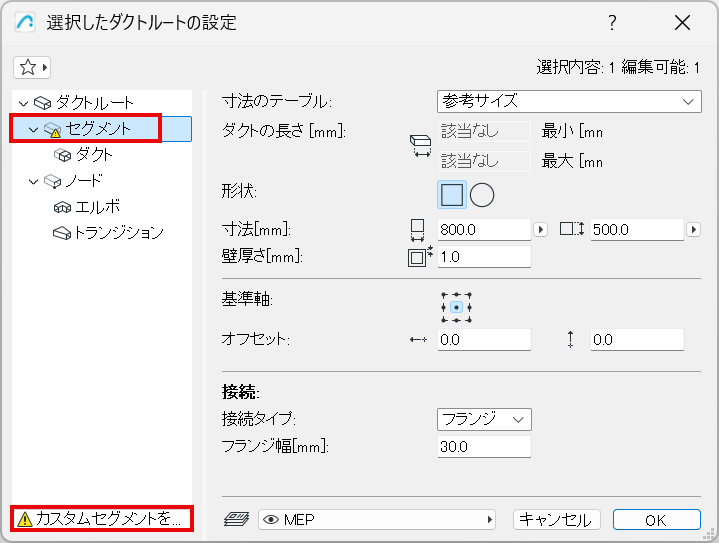Click the maximum duct length field
719x543 pixels.
pos(484,161)
